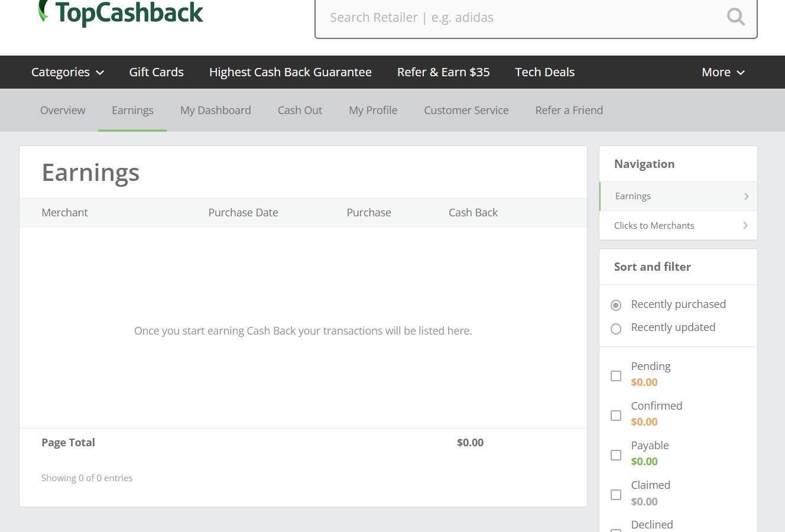Check the Confirmed filter checkbox
Image resolution: width=785 pixels, height=532 pixels.
coord(616,416)
